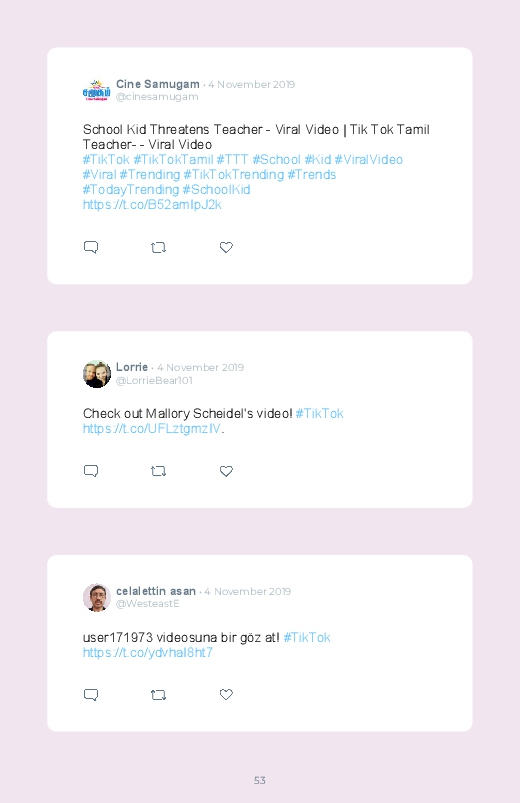
Task: Retweet the Cine Samugam tweet
Action: [x=158, y=248]
